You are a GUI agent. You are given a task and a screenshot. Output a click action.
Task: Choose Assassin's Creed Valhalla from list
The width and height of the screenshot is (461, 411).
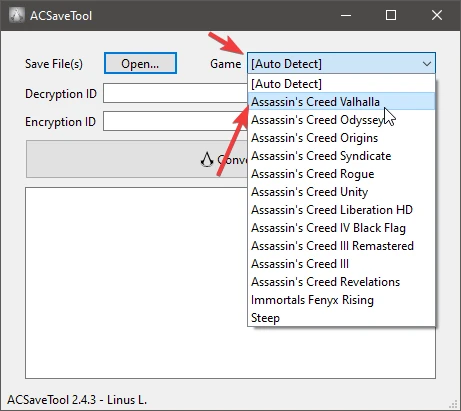341,102
